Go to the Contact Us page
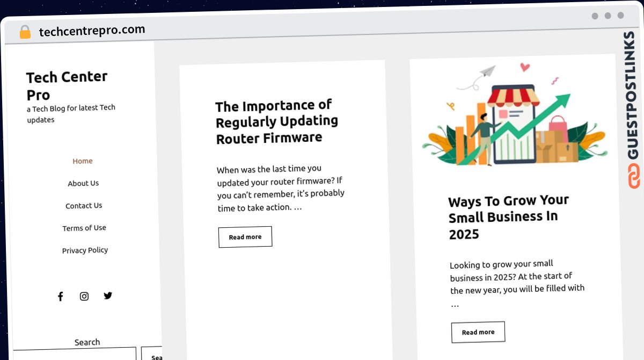Viewport: 644px width, 360px height. pos(84,206)
